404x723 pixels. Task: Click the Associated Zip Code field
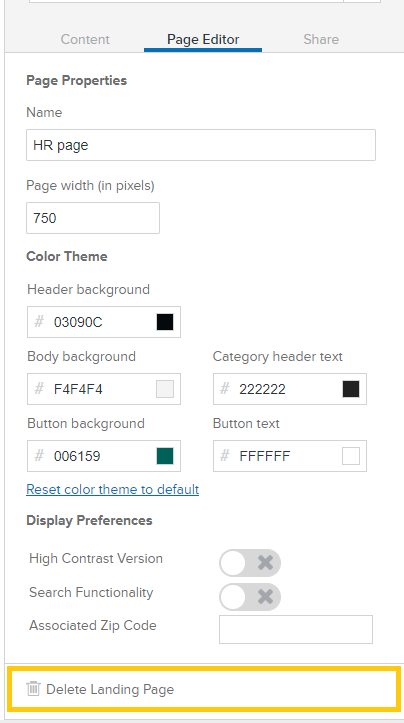[x=296, y=629]
